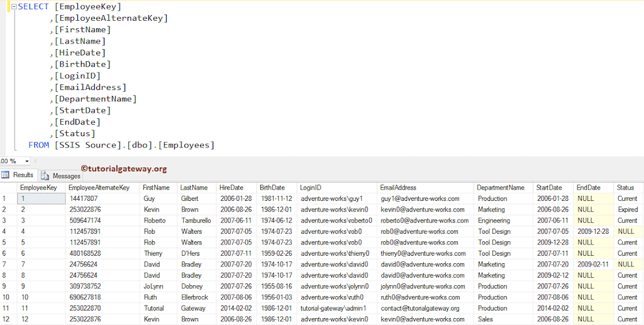The image size is (644, 325).
Task: Click the EndDate cell 2009-02-11
Action: point(594,265)
